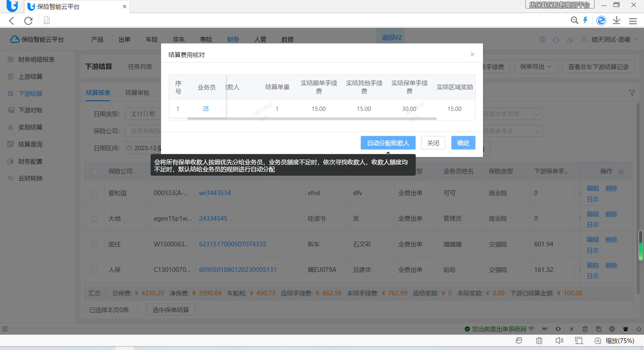The width and height of the screenshot is (644, 350).
Task: Click the 自动分配收款人 button
Action: (x=388, y=143)
